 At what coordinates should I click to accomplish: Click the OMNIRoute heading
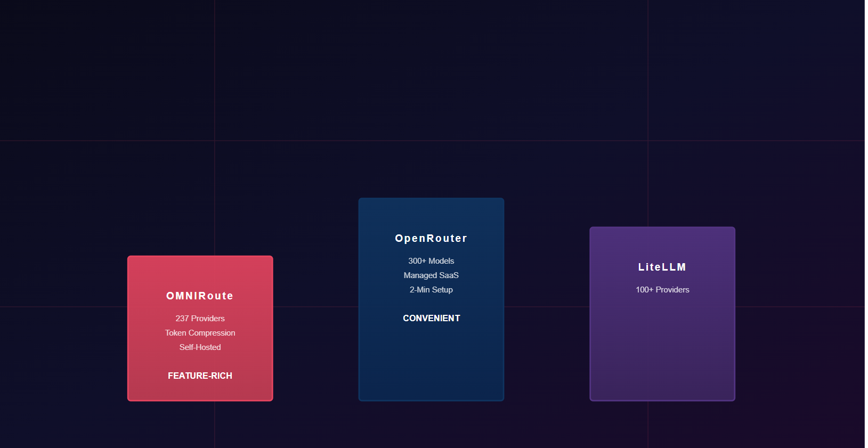click(200, 296)
